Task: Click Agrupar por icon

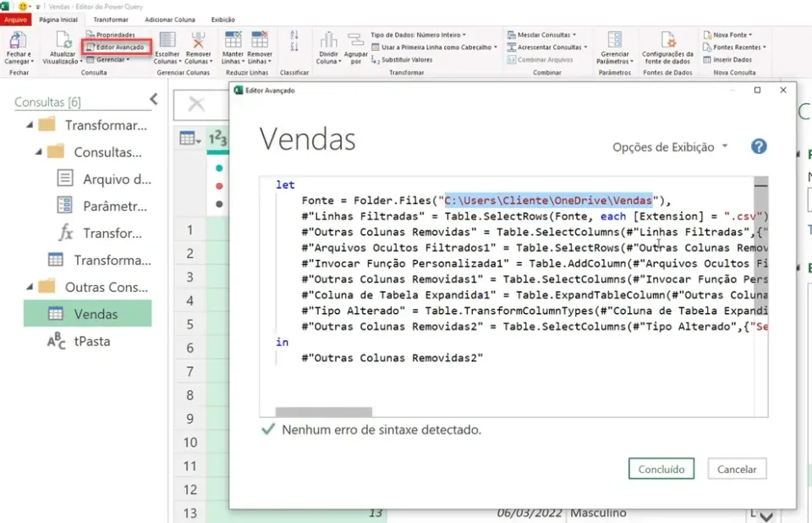Action: pyautogui.click(x=355, y=41)
